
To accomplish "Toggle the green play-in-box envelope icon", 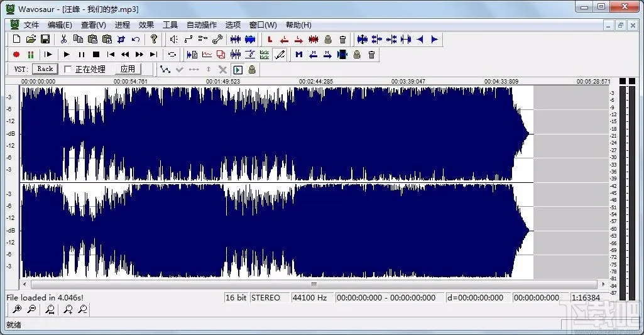I will click(x=237, y=70).
